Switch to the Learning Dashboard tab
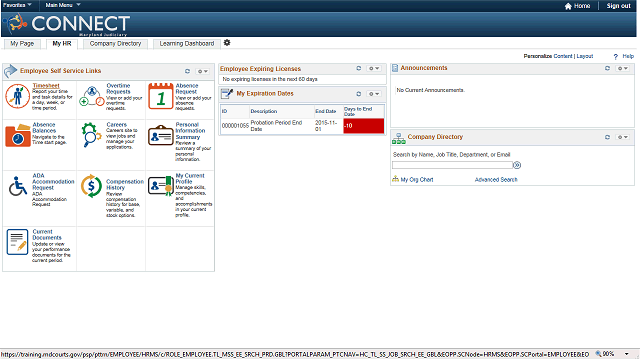 click(187, 44)
